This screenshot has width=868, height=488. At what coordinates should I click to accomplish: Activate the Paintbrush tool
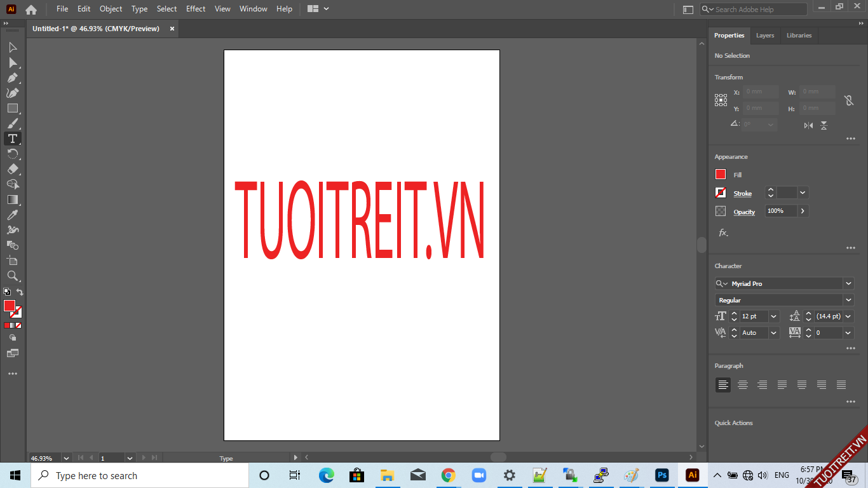(12, 123)
